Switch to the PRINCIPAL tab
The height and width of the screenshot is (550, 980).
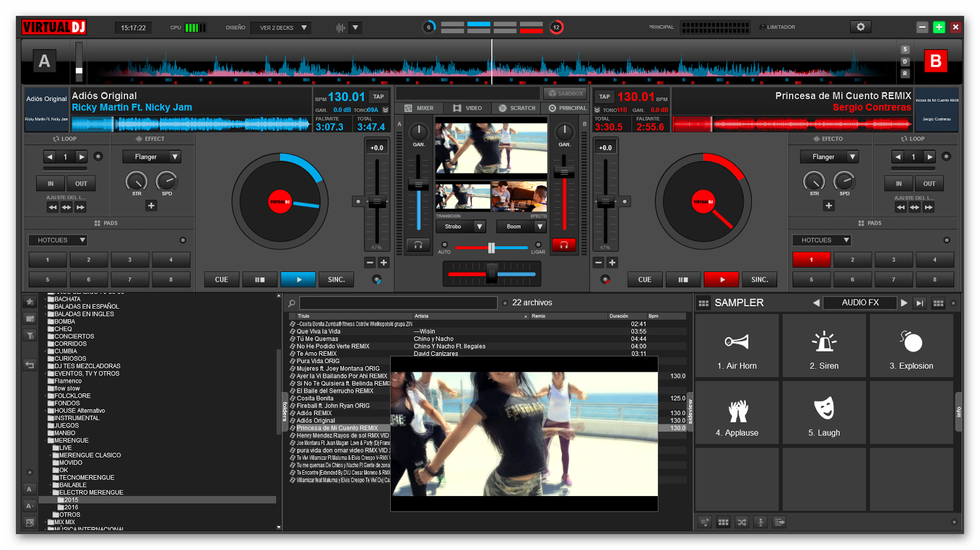coord(568,108)
